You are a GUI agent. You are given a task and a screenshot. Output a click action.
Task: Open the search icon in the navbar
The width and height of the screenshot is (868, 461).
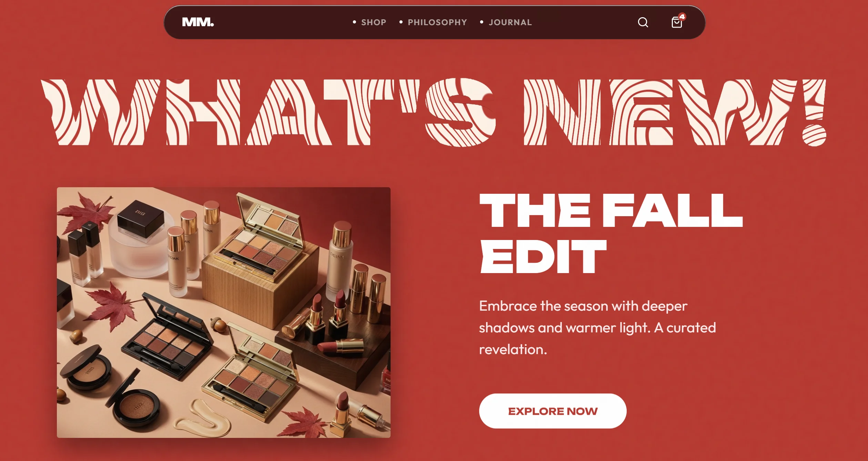point(643,22)
